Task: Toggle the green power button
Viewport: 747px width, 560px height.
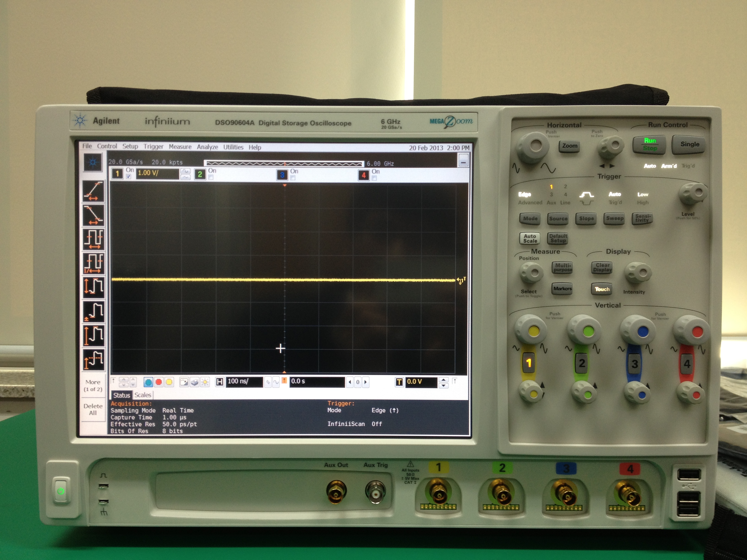Action: click(x=61, y=490)
